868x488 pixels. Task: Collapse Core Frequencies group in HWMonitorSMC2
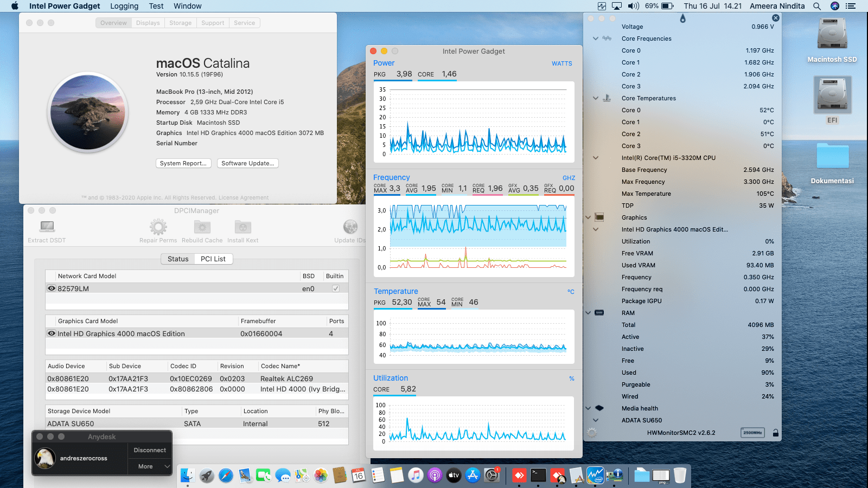596,38
